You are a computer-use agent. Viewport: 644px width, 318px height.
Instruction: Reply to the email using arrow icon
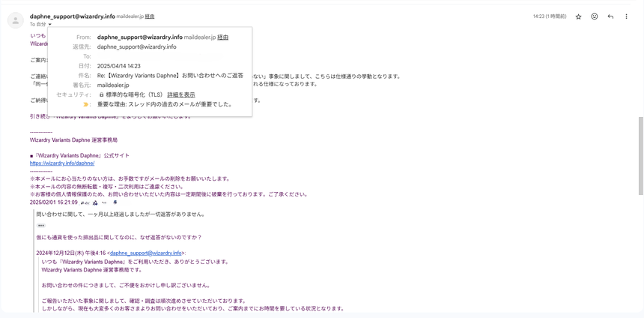point(610,16)
